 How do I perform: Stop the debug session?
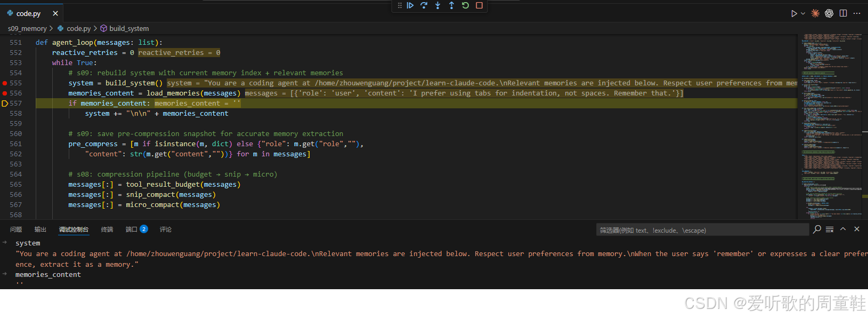click(479, 5)
